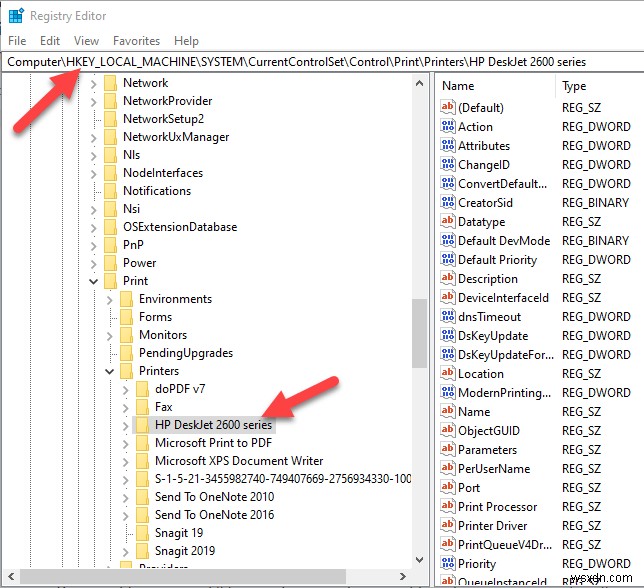Click the tree pane vertical scrollbar thumb

point(419,333)
